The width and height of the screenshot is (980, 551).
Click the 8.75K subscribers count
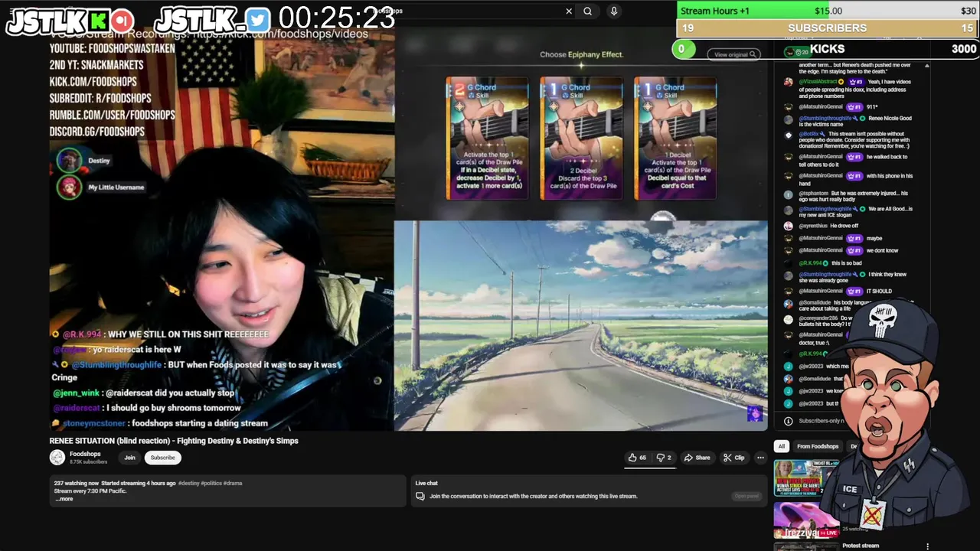(88, 462)
